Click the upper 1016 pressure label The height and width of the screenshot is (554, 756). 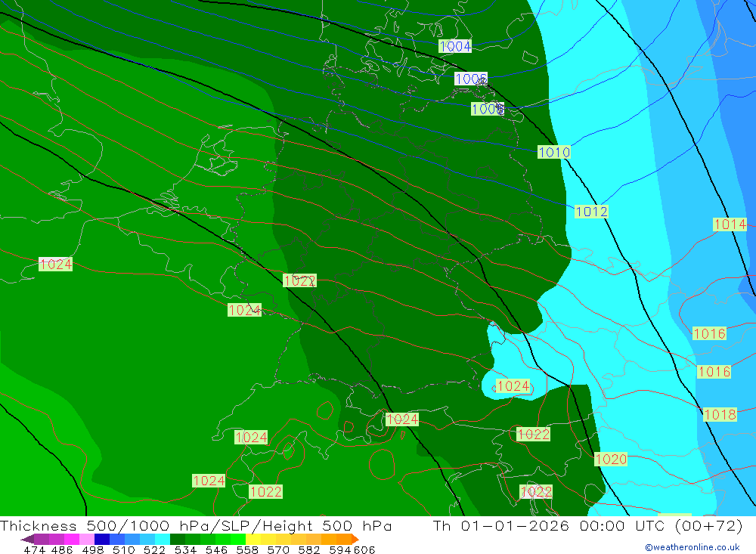coord(709,333)
